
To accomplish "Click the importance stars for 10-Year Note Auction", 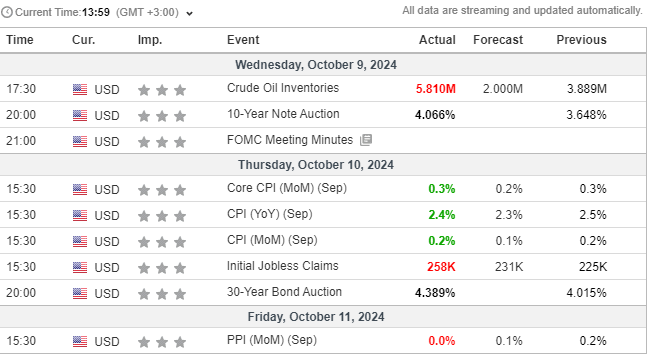I will [x=162, y=116].
